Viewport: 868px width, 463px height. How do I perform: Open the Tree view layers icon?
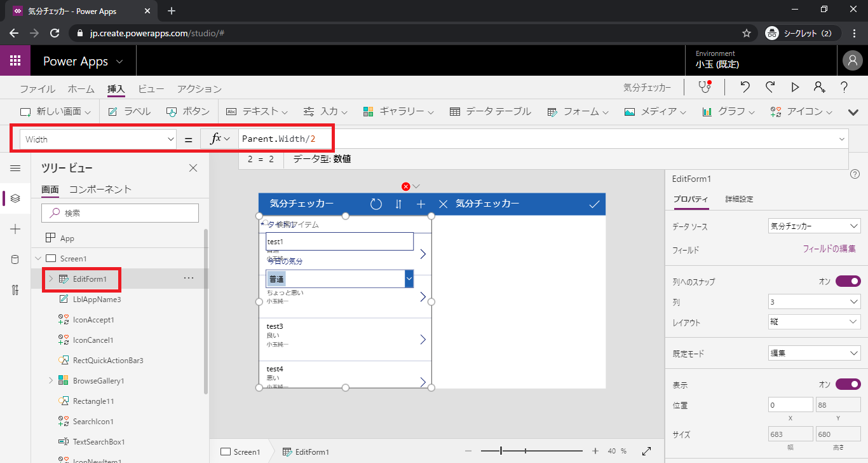point(15,198)
